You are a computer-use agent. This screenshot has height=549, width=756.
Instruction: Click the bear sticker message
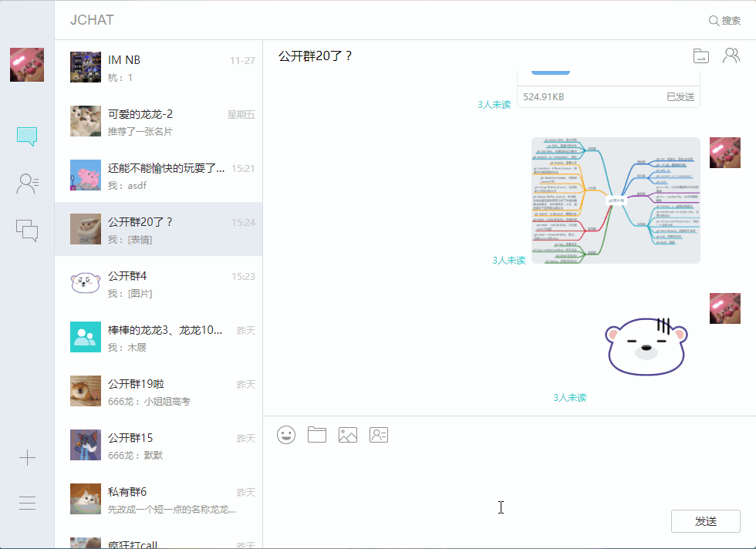coord(646,346)
